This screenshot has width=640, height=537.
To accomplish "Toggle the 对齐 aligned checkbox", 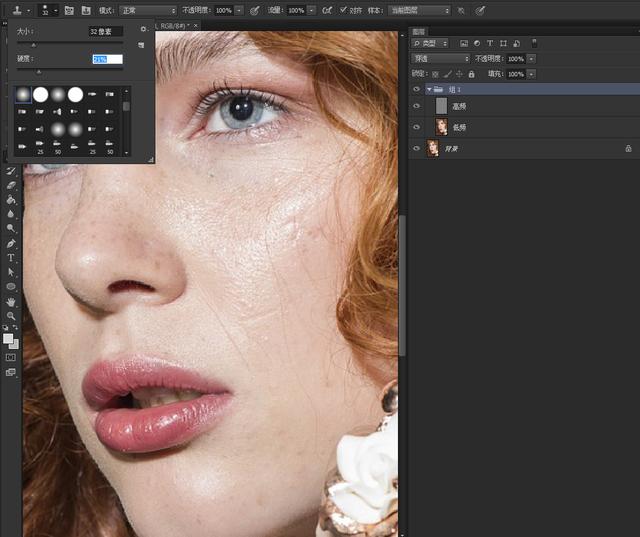I will [x=344, y=10].
